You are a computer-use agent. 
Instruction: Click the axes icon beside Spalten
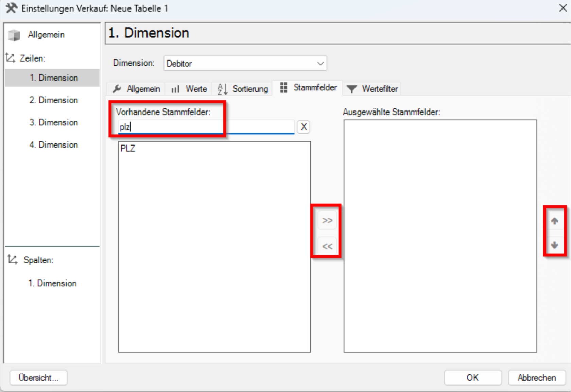coord(12,260)
